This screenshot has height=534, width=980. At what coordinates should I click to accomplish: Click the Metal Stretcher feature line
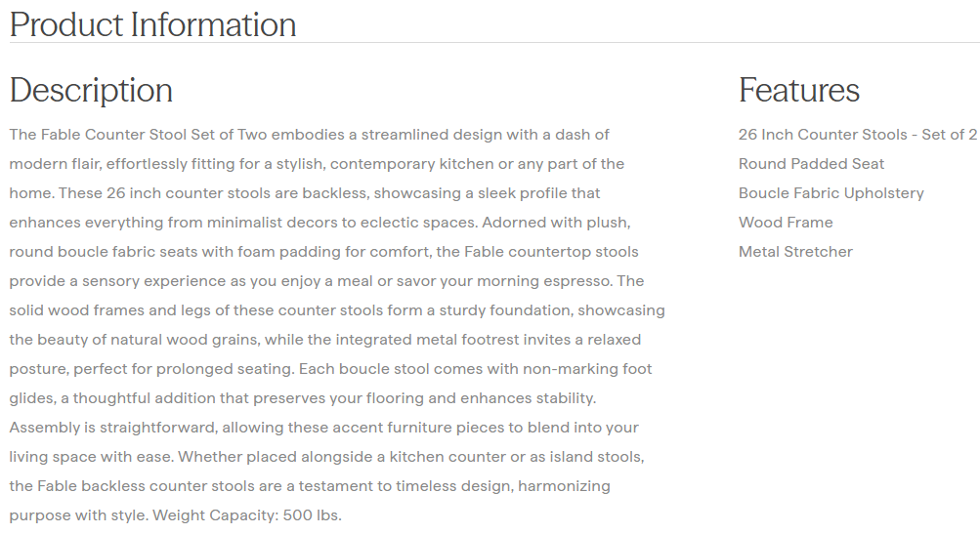click(795, 252)
